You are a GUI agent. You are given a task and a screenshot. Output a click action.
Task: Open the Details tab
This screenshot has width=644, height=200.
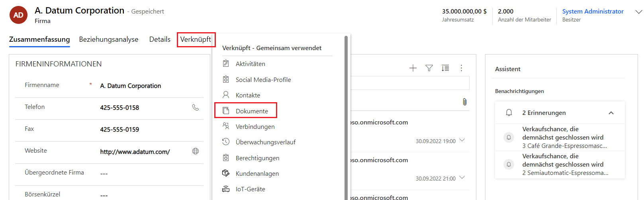pos(160,39)
